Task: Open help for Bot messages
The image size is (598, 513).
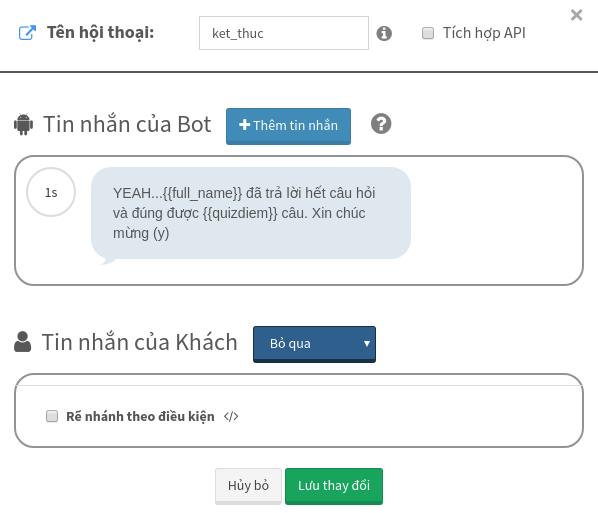Action: click(381, 124)
